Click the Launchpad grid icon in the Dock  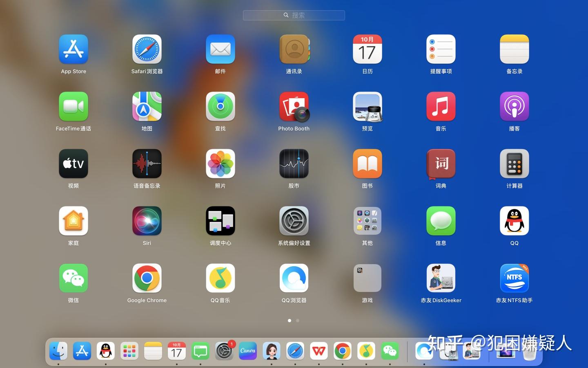(x=129, y=351)
